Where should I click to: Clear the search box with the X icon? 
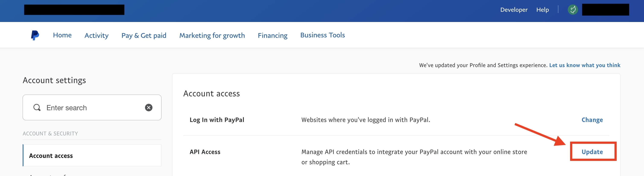tap(148, 107)
